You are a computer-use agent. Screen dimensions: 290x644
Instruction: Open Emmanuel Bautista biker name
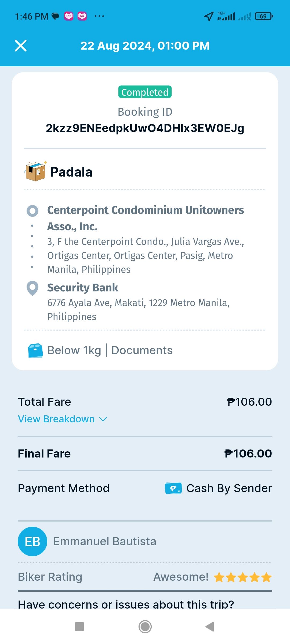coord(105,541)
